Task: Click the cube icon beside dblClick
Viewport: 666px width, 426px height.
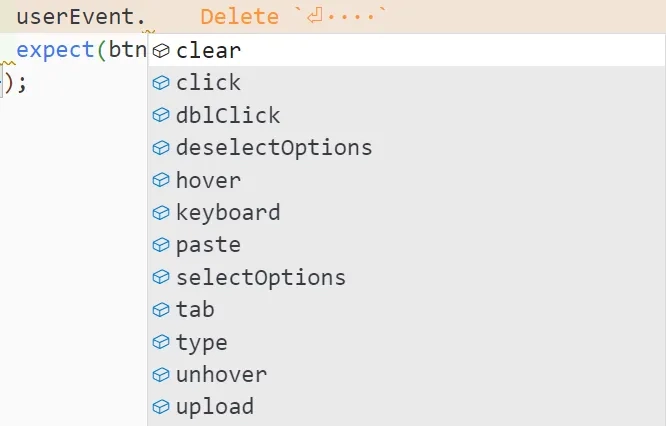Action: [x=161, y=115]
